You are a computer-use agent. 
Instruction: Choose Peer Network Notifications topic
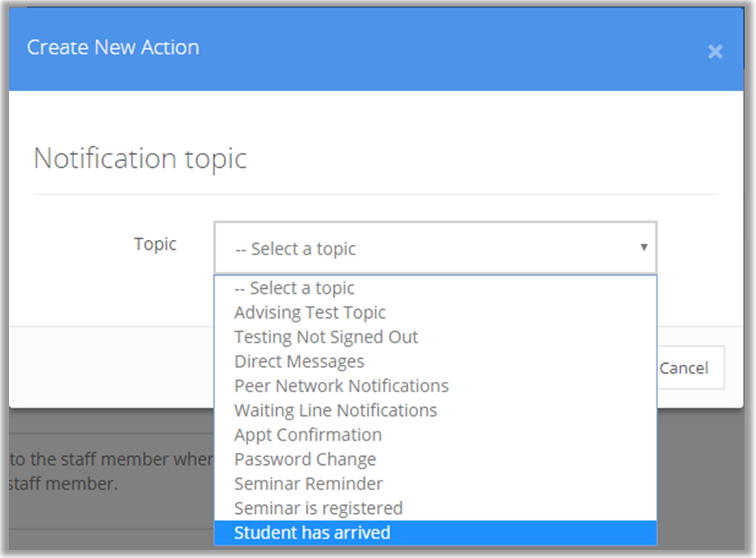pyautogui.click(x=341, y=386)
